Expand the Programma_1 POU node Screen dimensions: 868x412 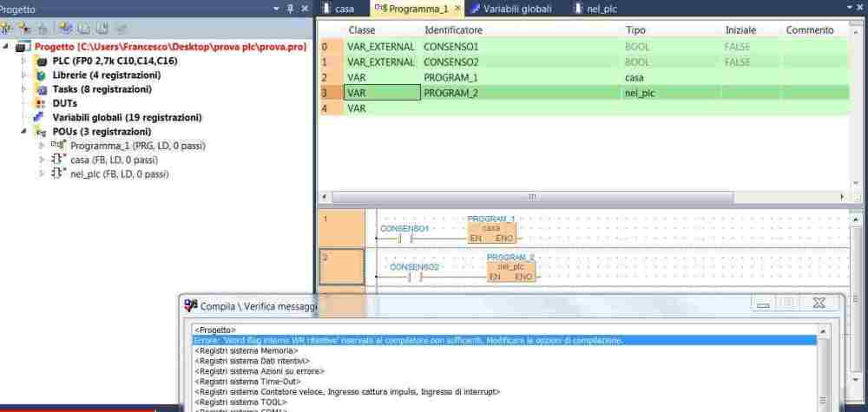click(x=42, y=146)
